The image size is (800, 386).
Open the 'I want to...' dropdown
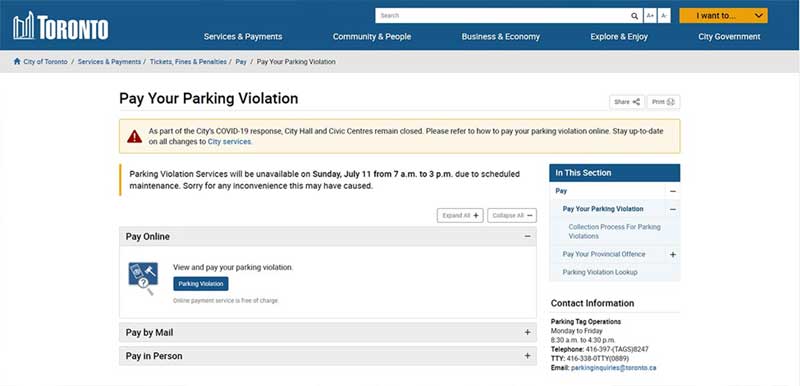click(723, 16)
